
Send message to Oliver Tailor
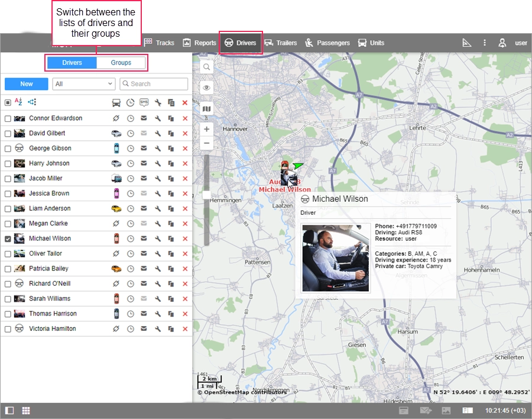[144, 253]
